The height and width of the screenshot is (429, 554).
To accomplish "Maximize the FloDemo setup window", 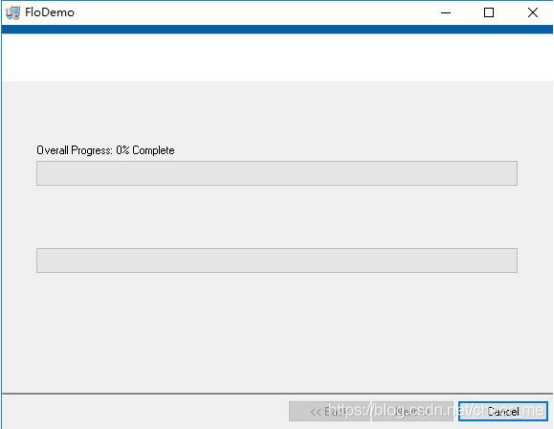I will tap(489, 13).
